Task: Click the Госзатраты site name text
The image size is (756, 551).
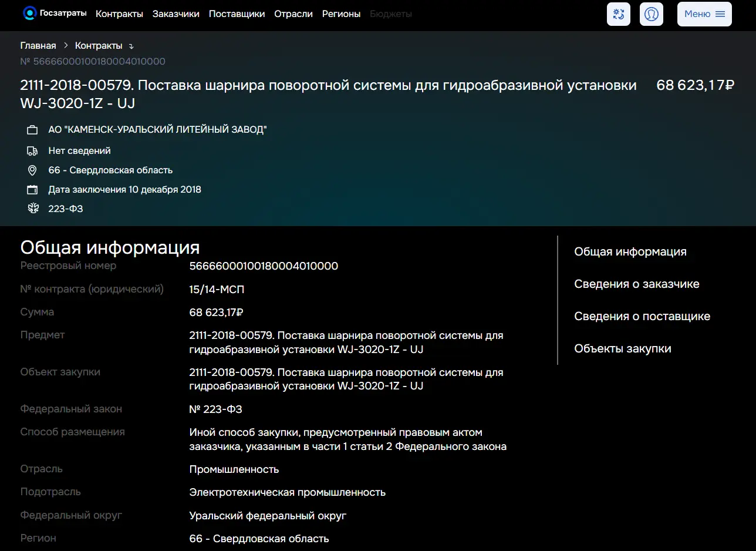Action: coord(63,14)
